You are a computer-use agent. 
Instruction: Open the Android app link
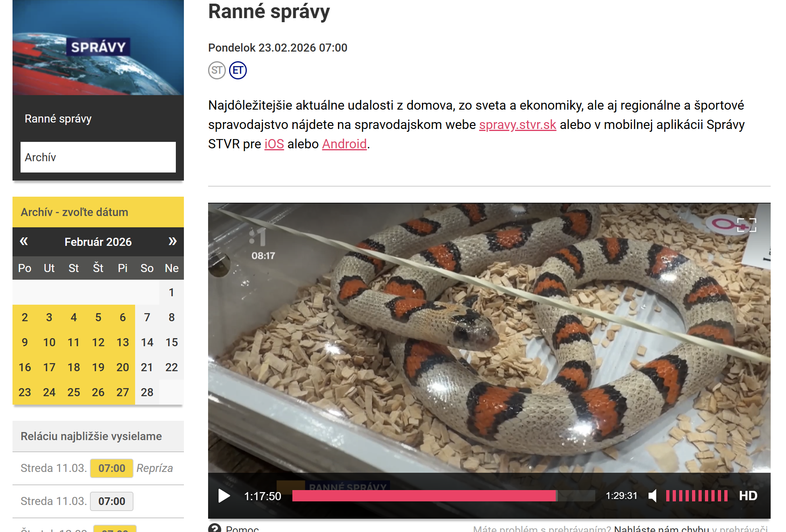point(344,144)
